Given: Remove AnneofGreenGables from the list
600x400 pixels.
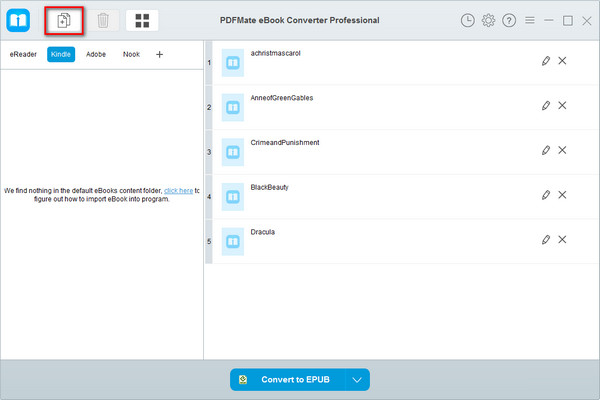Looking at the screenshot, I should pyautogui.click(x=562, y=105).
